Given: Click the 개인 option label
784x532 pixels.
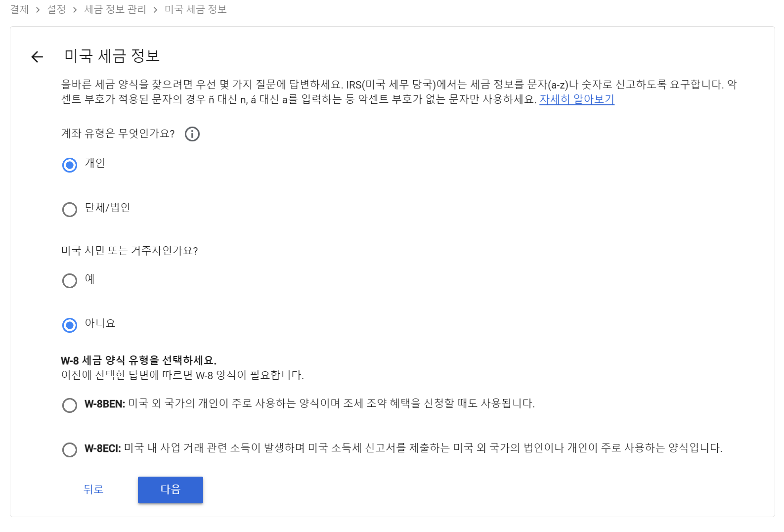Looking at the screenshot, I should pos(95,163).
